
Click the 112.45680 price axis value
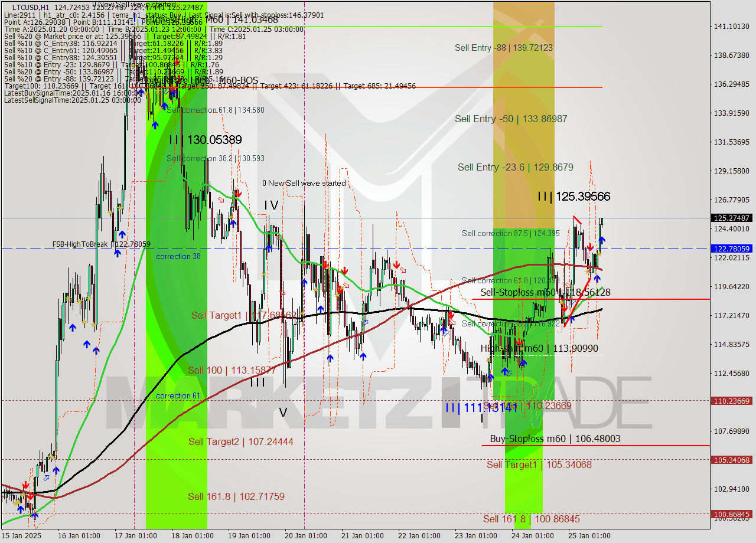tap(732, 373)
